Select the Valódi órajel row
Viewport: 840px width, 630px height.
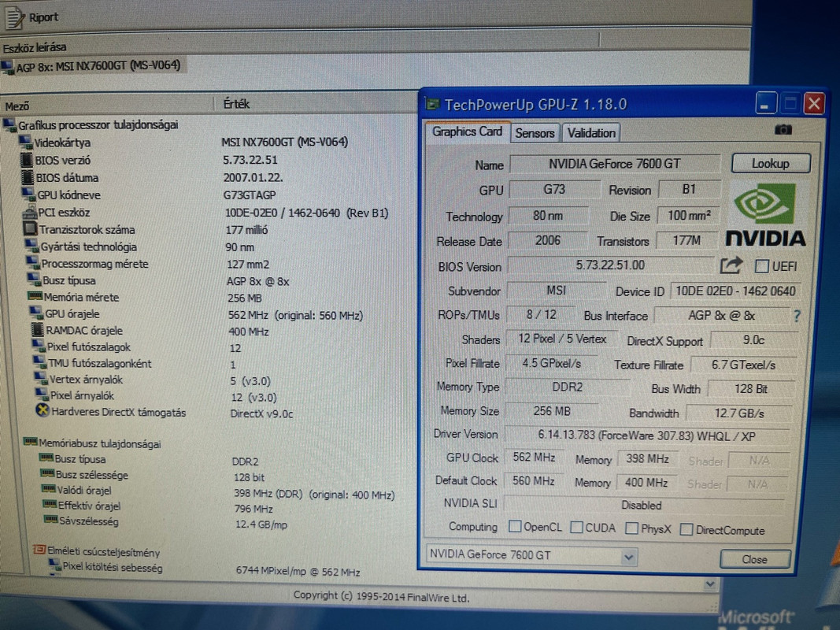pyautogui.click(x=220, y=491)
